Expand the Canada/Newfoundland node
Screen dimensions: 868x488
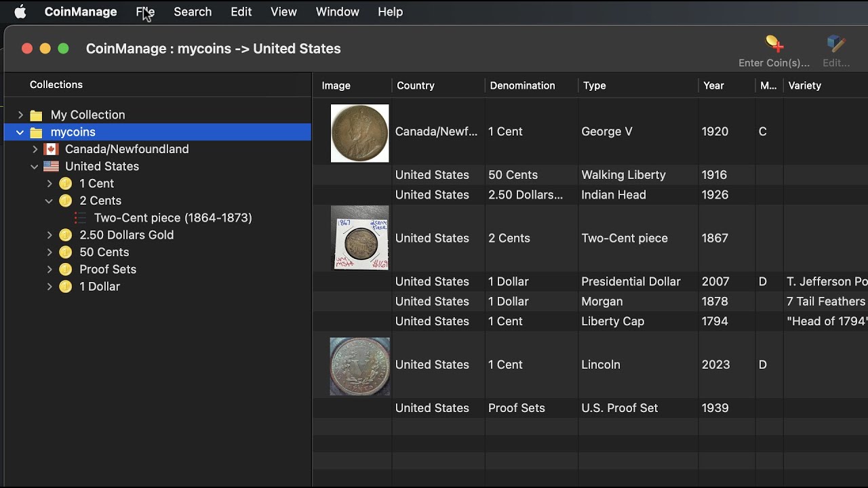[x=35, y=149]
